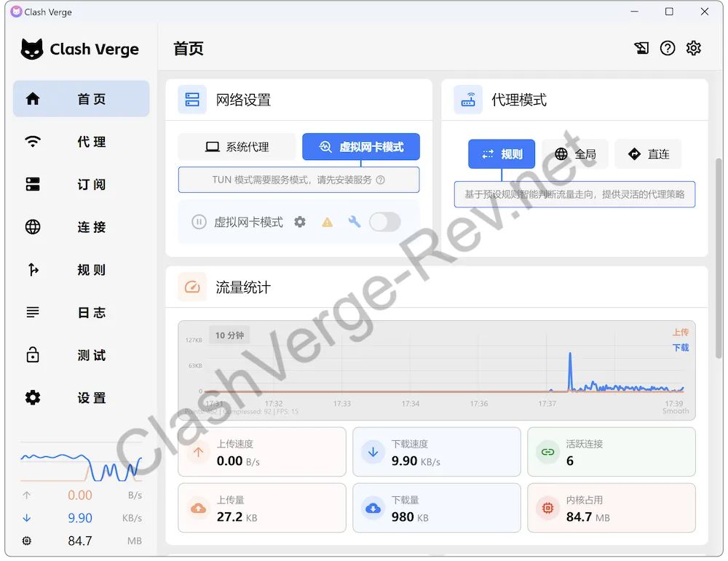The height and width of the screenshot is (561, 728).
Task: Click the pause icon beside 虚拟网卡模式
Action: pos(199,222)
